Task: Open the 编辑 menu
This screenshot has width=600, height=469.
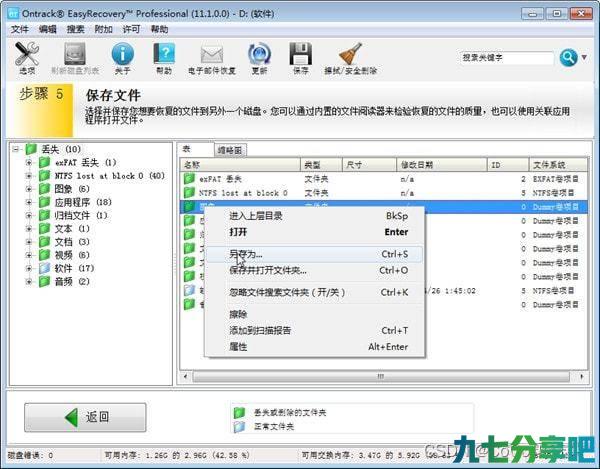Action: pyautogui.click(x=47, y=29)
